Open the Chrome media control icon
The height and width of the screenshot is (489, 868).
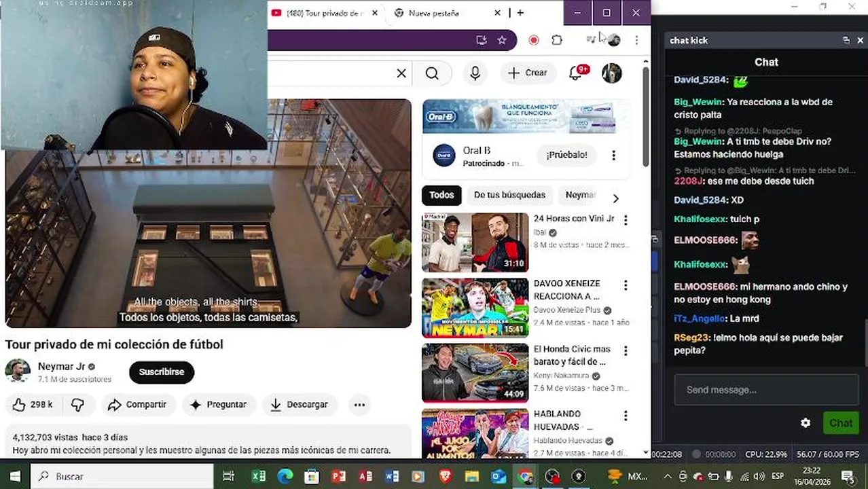pyautogui.click(x=591, y=40)
